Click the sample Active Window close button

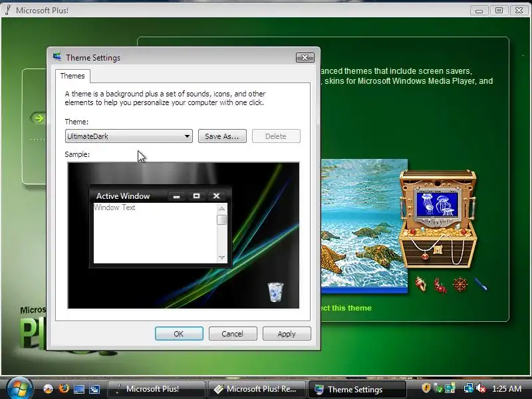coord(217,196)
